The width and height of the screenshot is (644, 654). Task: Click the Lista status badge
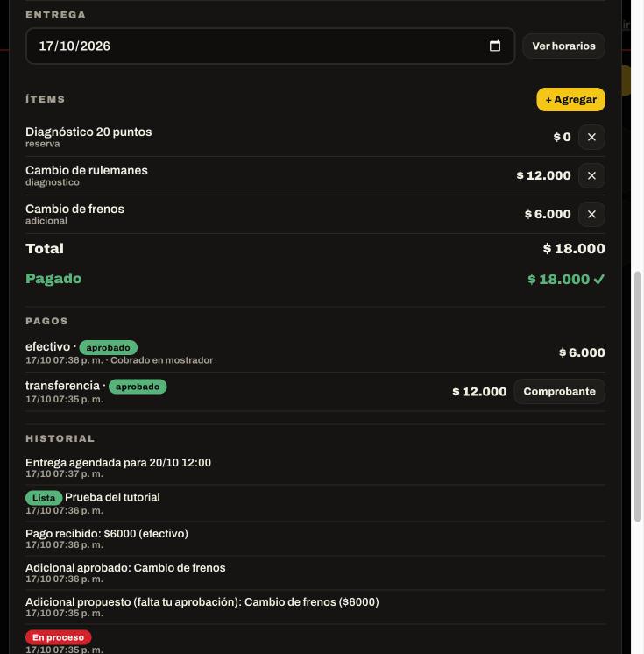pyautogui.click(x=44, y=498)
